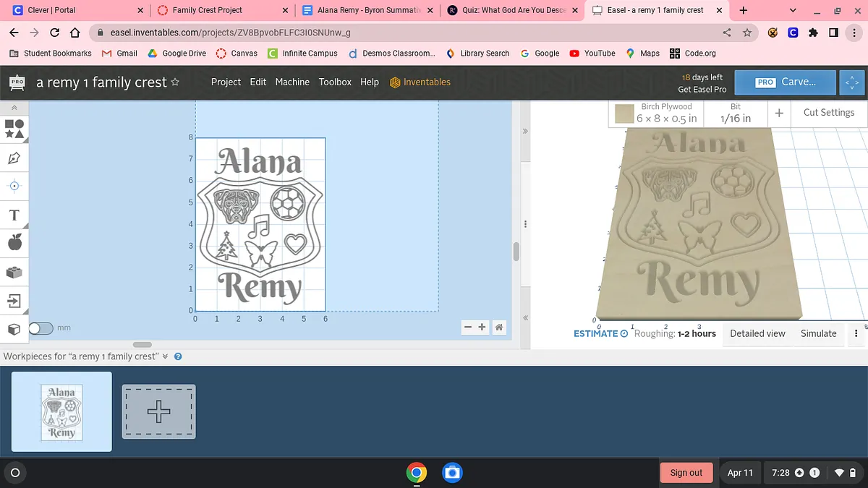Screen dimensions: 868x488
Task: Reload the Easel page
Action: [x=55, y=33]
